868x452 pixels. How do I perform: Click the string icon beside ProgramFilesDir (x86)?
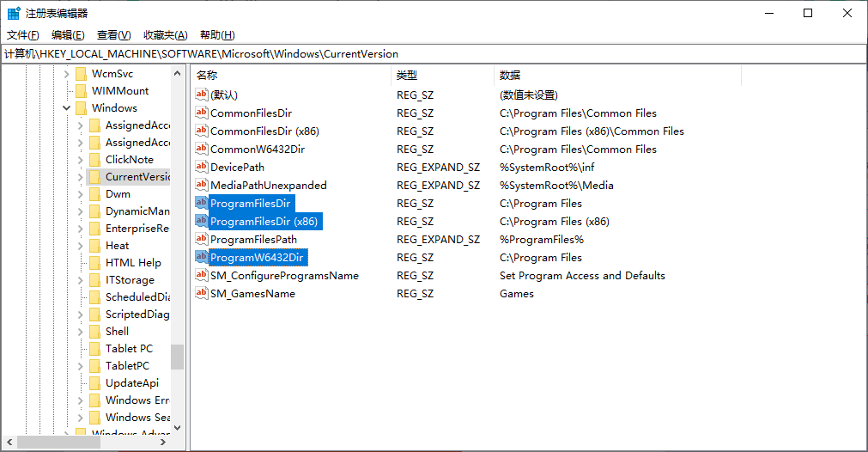(202, 221)
